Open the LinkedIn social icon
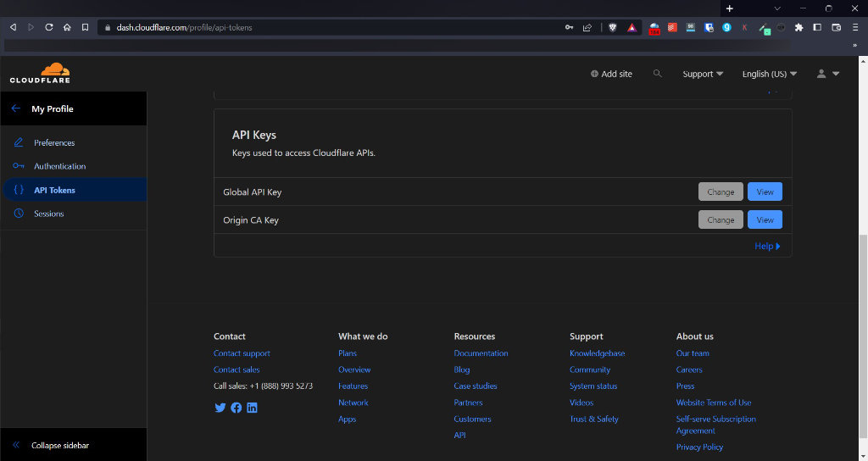 (x=252, y=408)
